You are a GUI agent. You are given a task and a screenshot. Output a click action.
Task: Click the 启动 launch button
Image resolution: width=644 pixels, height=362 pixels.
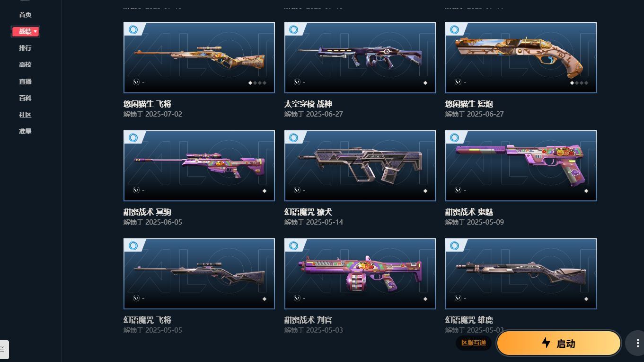(x=558, y=343)
